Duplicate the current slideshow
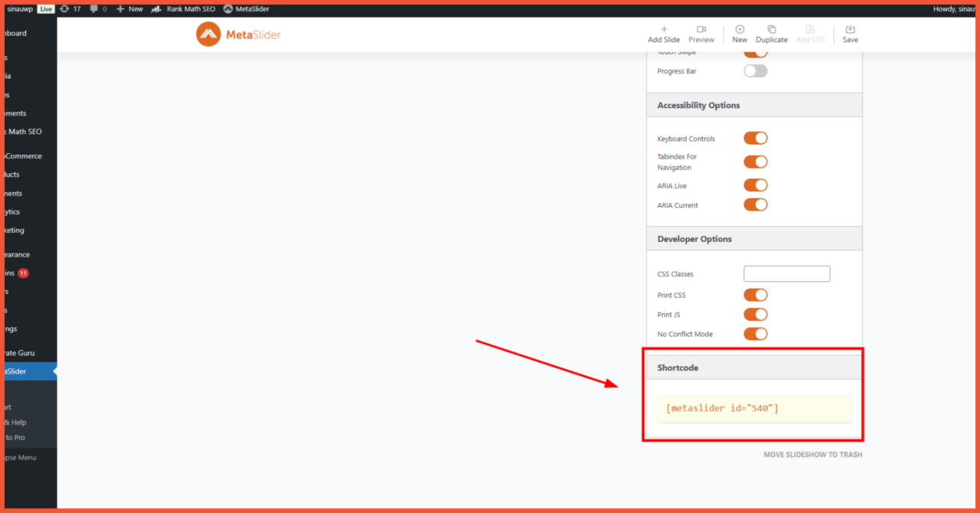 click(772, 34)
